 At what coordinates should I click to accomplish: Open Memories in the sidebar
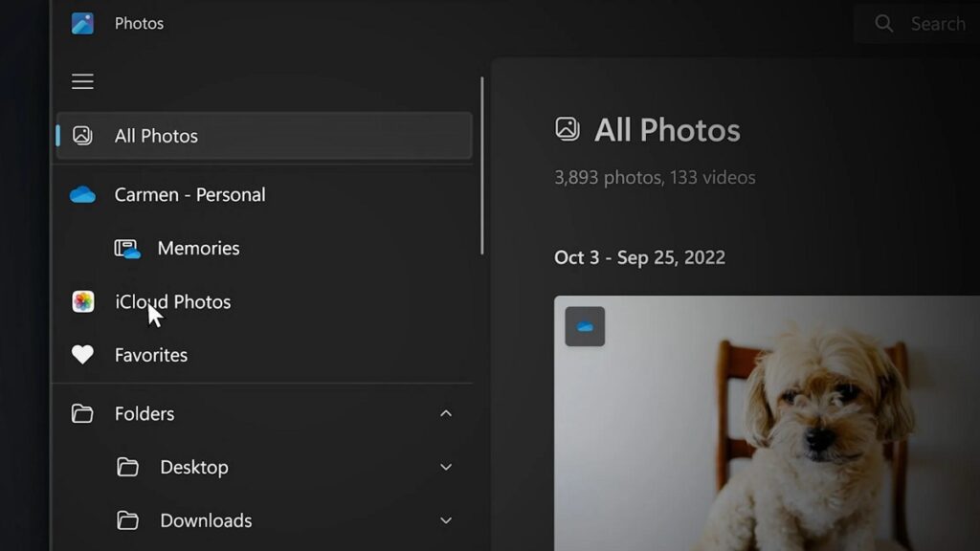(264, 249)
